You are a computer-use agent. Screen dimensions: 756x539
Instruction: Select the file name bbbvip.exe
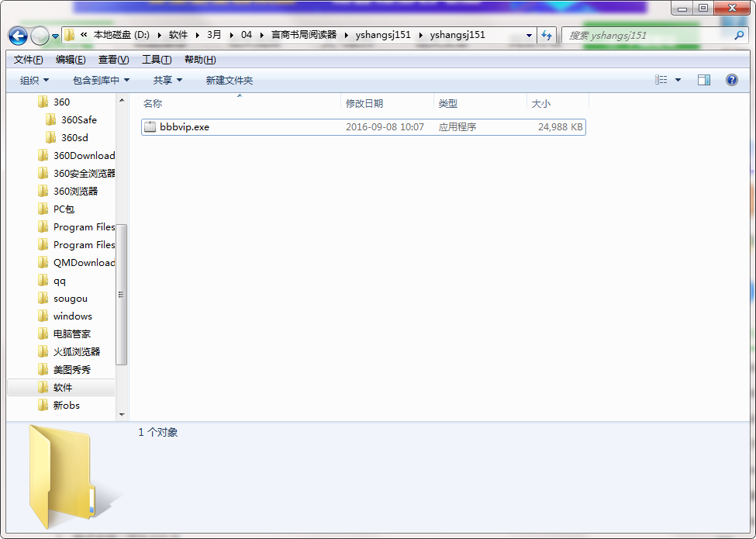point(185,126)
